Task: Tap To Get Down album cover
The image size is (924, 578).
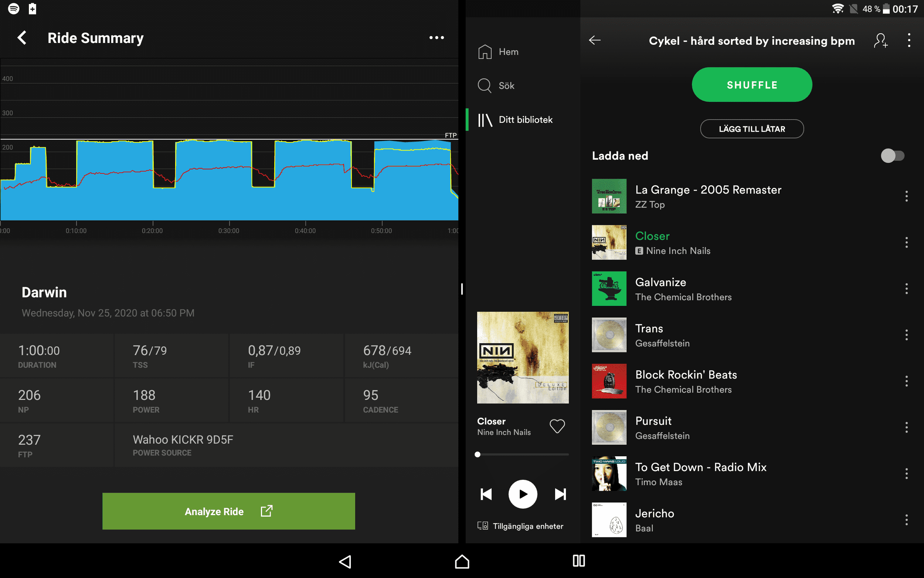Action: [x=609, y=474]
